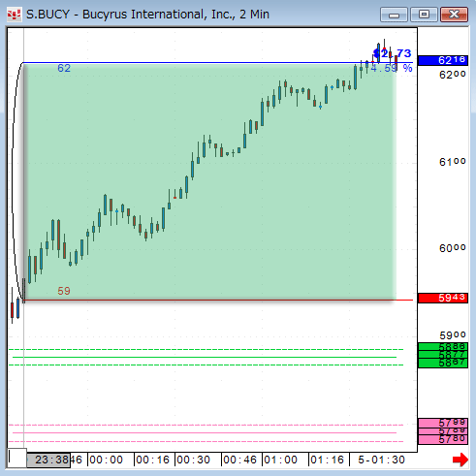Click the 59.00 axis price label

click(x=453, y=335)
